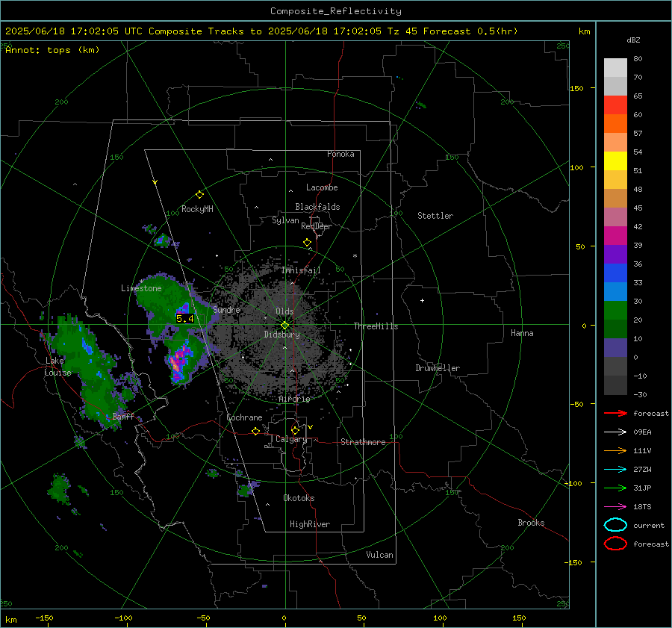This screenshot has height=628, width=672.
Task: Click the Innisfail city label
Action: coord(301,270)
